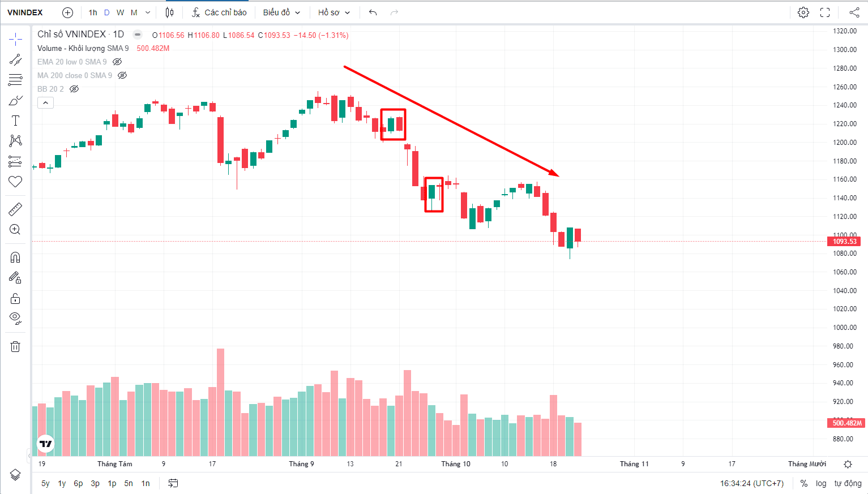Screen dimensions: 868x494
Task: Open the forecasting and measurement tools
Action: click(x=15, y=161)
